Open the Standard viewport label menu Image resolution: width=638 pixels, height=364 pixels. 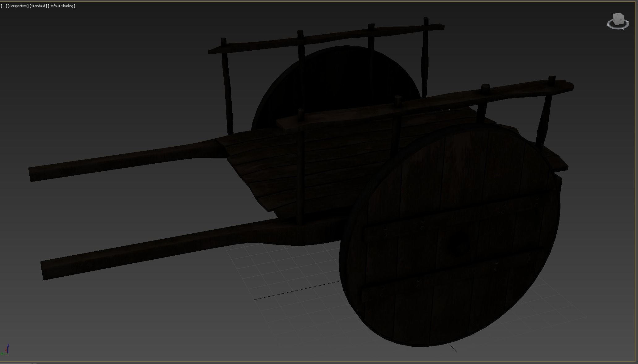click(x=38, y=6)
